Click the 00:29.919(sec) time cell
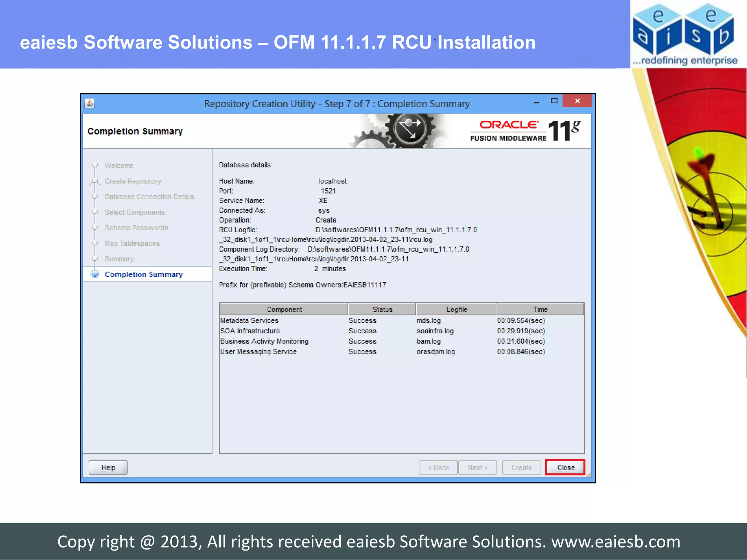Image resolution: width=747 pixels, height=560 pixels. (521, 331)
